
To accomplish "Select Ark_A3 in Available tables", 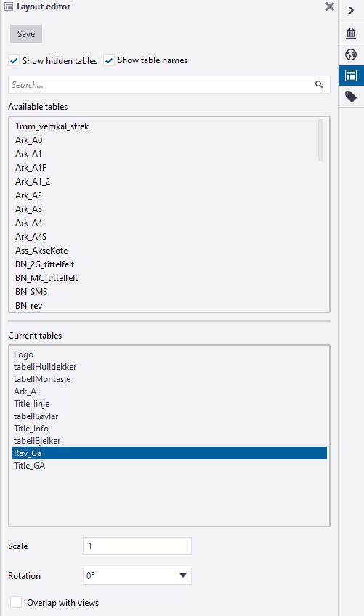I will point(28,209).
